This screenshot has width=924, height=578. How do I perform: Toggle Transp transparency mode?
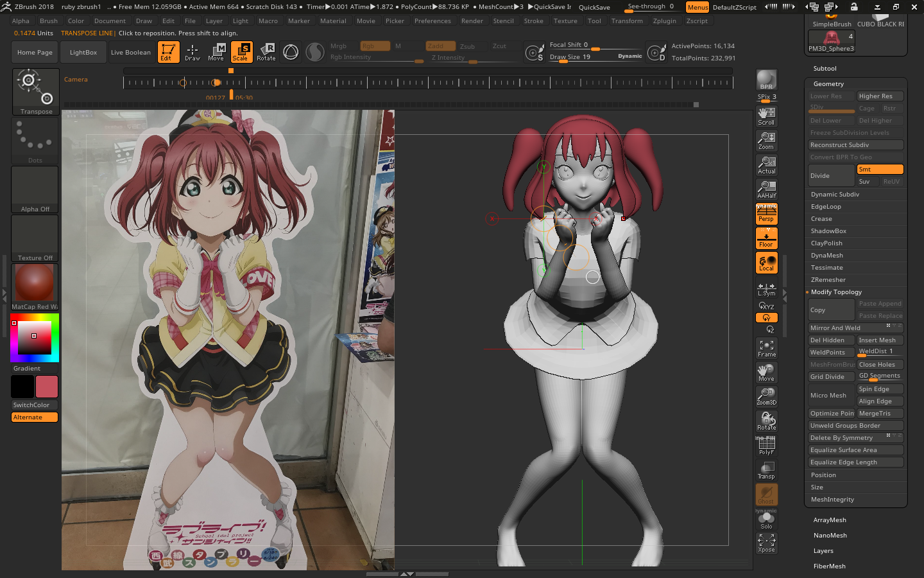[766, 470]
